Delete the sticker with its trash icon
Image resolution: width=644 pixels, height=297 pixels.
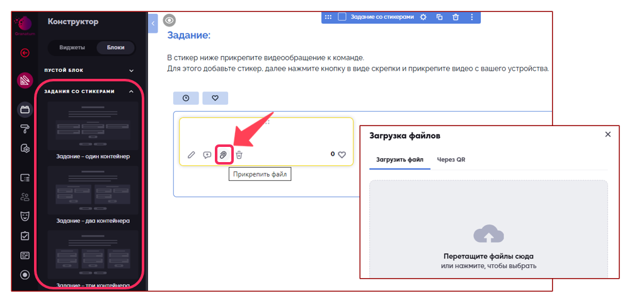pos(239,154)
